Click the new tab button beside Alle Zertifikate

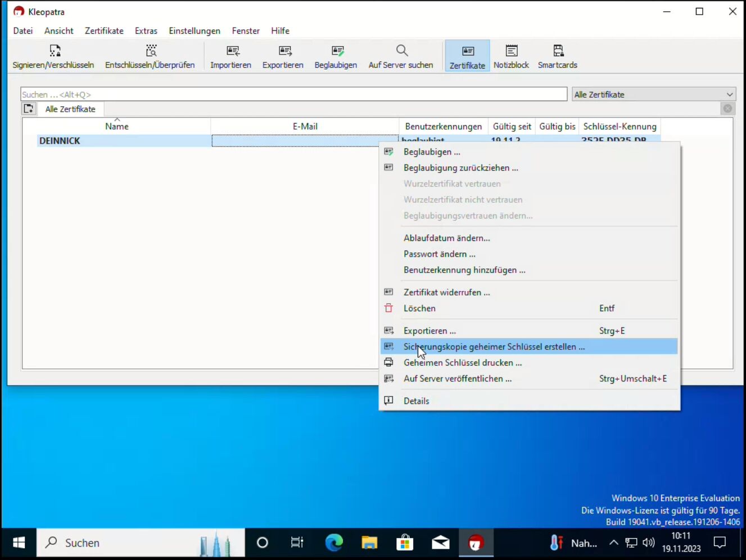[29, 109]
